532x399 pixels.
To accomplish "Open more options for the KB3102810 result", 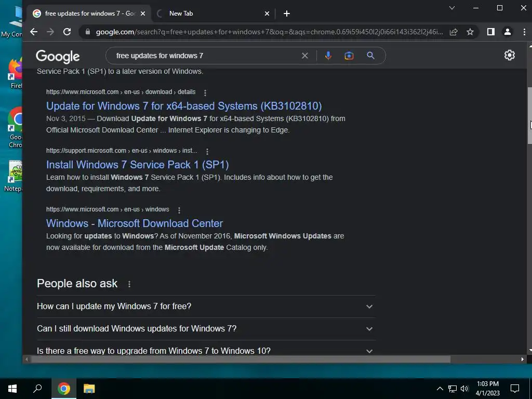I will (205, 92).
